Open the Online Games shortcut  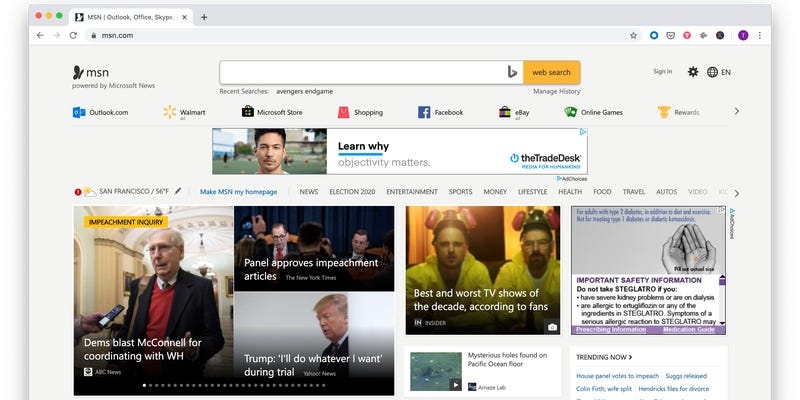[x=593, y=112]
